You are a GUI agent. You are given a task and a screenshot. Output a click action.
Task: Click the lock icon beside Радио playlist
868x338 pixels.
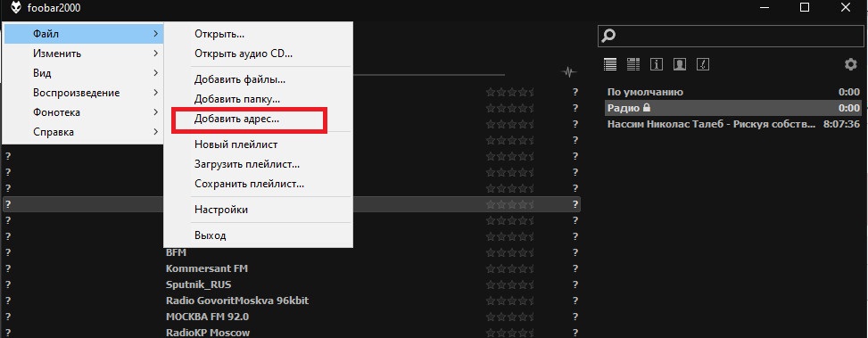pos(646,108)
